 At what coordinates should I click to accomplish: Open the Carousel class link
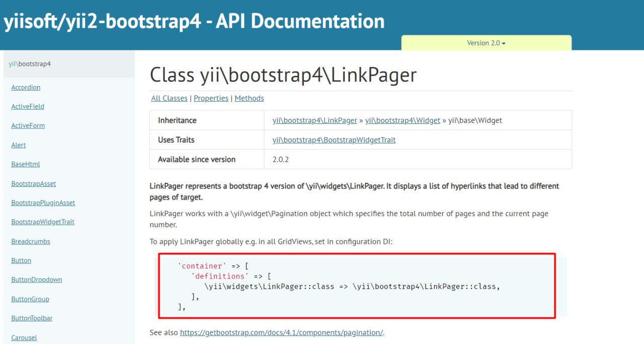click(x=24, y=337)
